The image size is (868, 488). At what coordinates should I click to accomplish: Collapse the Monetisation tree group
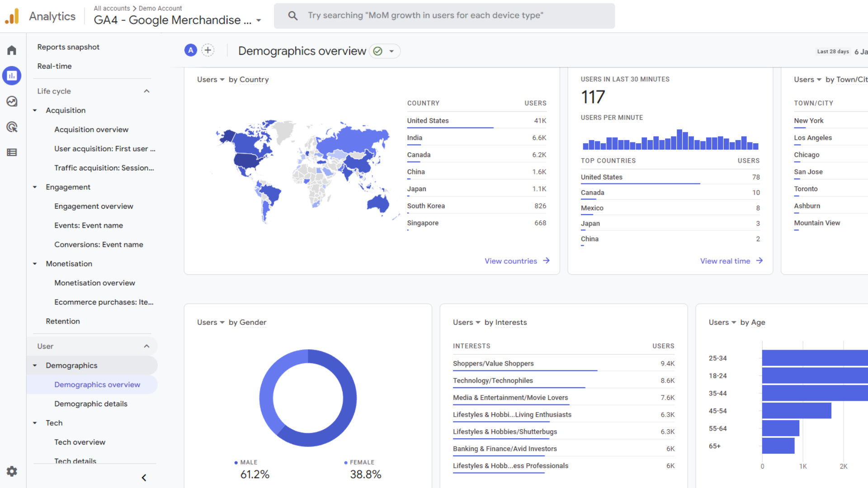35,263
